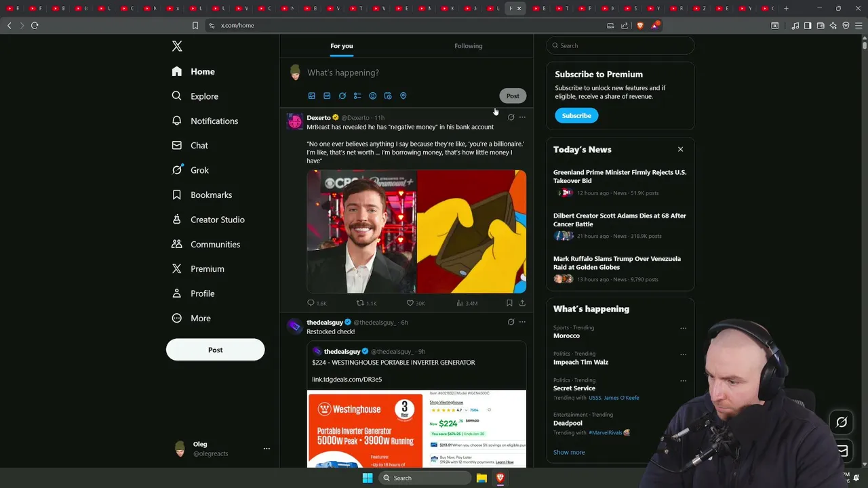Open account menu dots next to Oleg

point(267,449)
